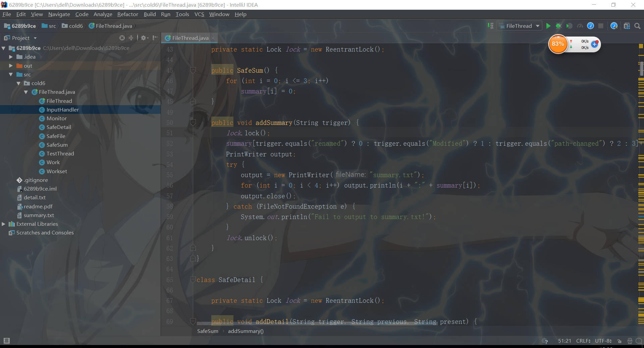Expand External Libraries node
The height and width of the screenshot is (348, 644).
(x=4, y=224)
